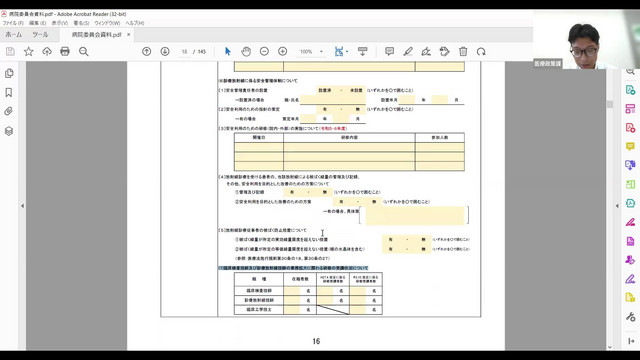This screenshot has width=640, height=360.
Task: Choose the arrow selection tool
Action: [x=228, y=51]
